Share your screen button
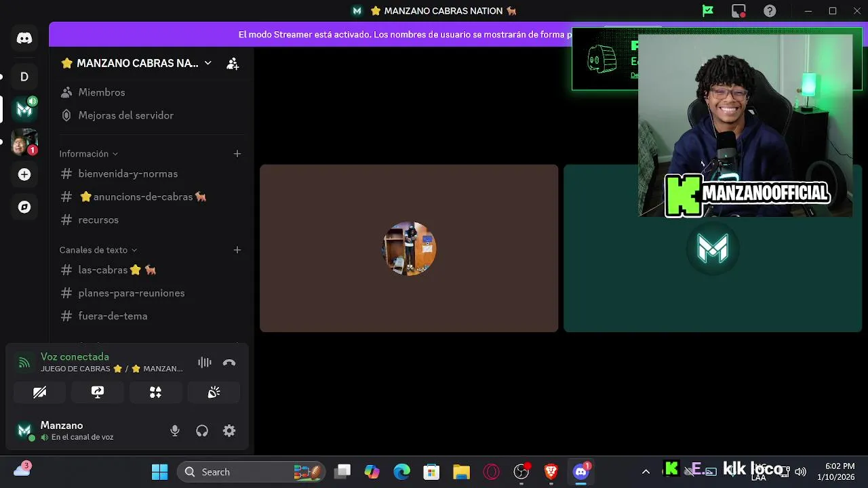This screenshot has width=868, height=488. (98, 392)
